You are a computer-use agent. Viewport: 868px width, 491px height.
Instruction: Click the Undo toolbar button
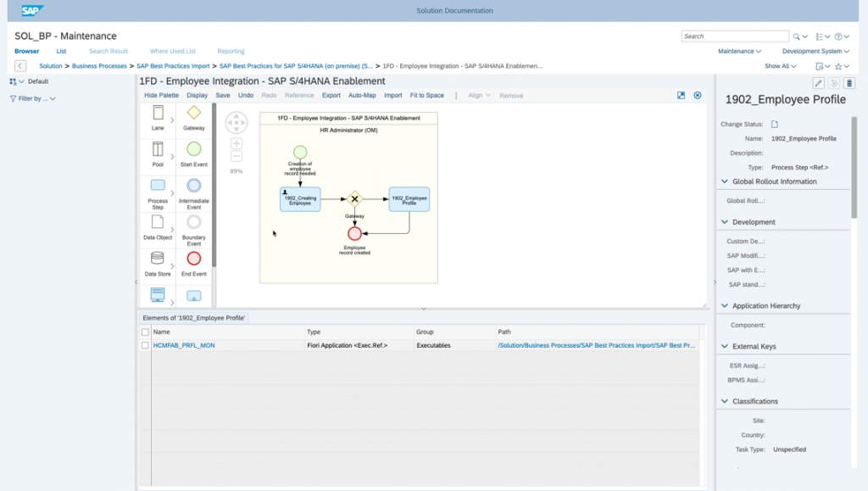[246, 95]
